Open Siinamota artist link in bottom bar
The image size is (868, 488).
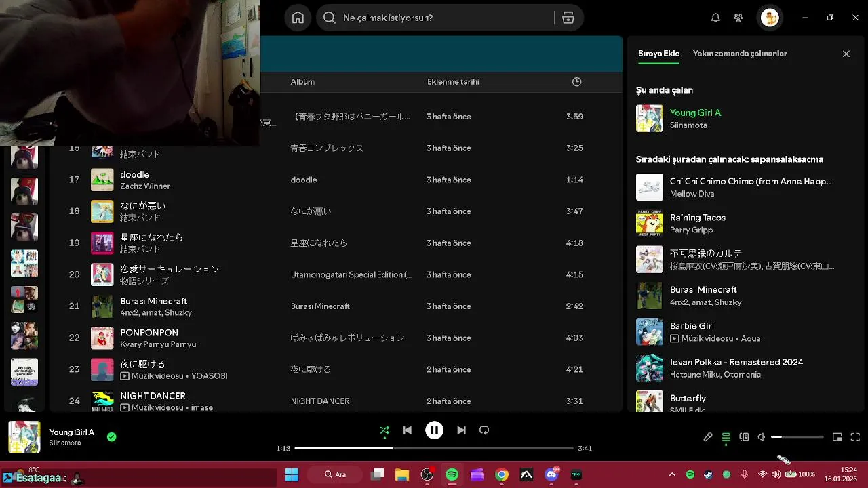click(x=65, y=443)
